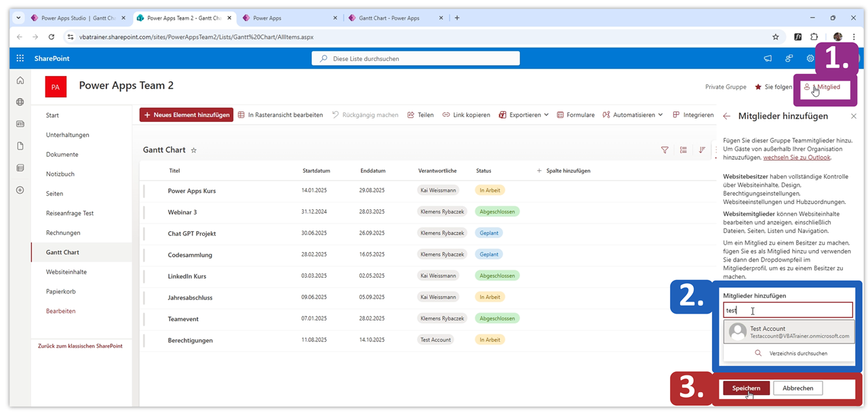
Task: Open the SharePoint app launcher waffle icon
Action: point(20,58)
